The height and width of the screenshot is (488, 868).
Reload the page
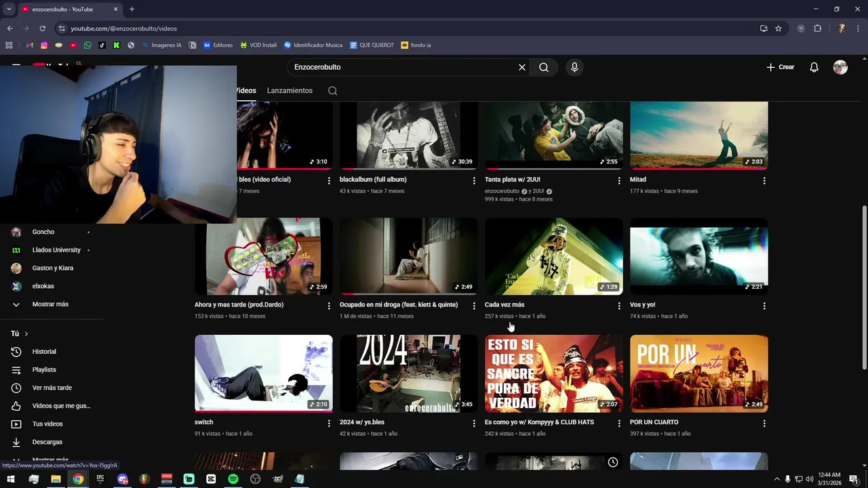pos(42,28)
